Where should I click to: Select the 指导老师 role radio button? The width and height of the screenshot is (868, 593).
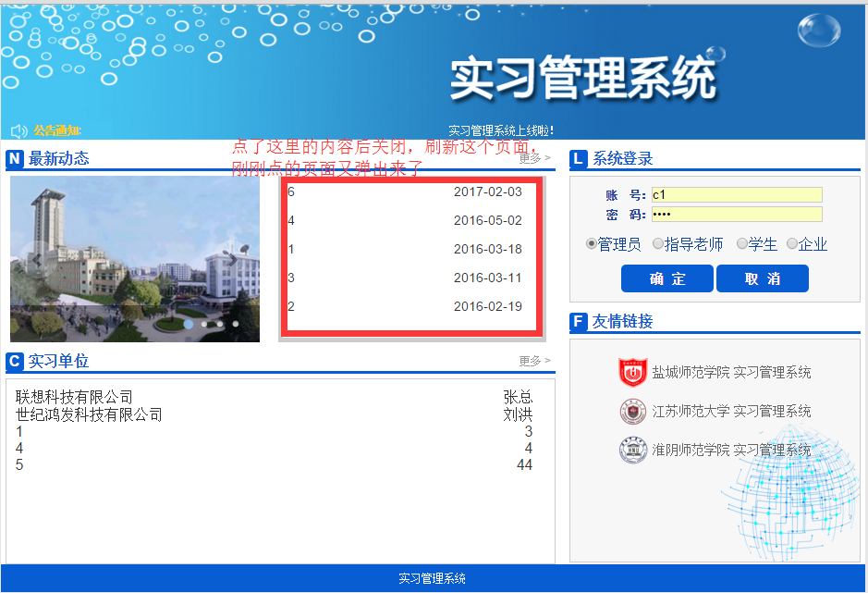pyautogui.click(x=657, y=243)
